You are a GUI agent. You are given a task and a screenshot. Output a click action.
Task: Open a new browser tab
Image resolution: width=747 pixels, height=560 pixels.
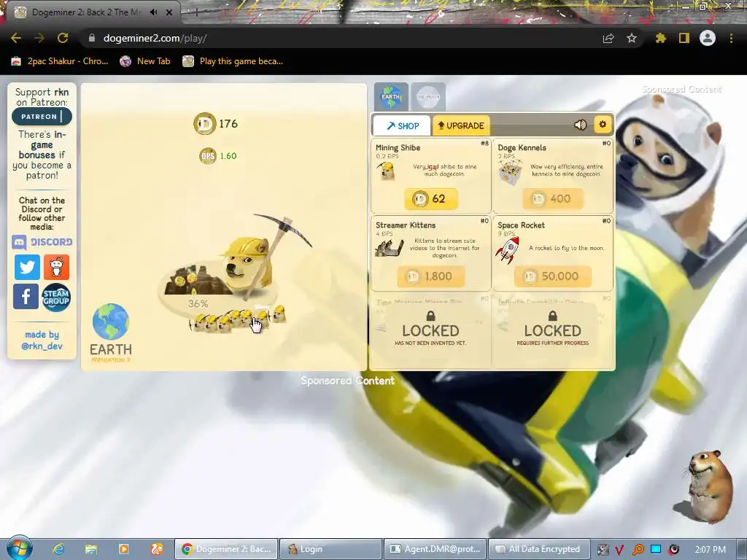[x=196, y=12]
